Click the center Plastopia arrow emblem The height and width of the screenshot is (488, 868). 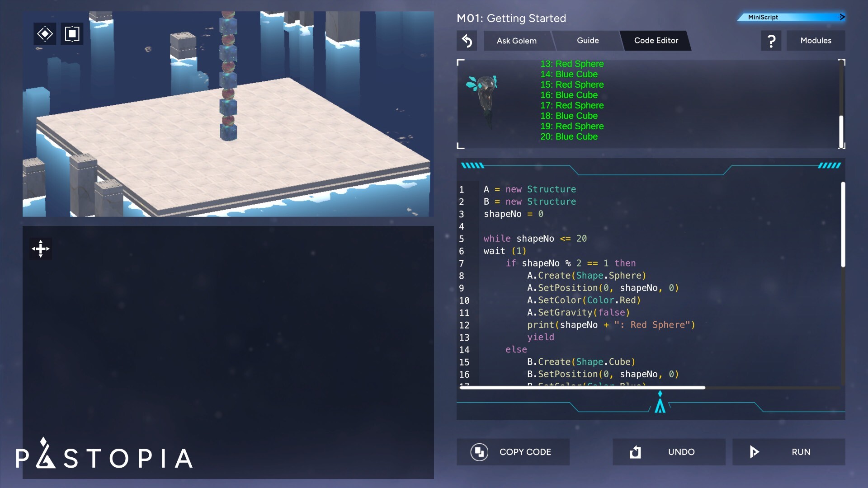point(660,402)
